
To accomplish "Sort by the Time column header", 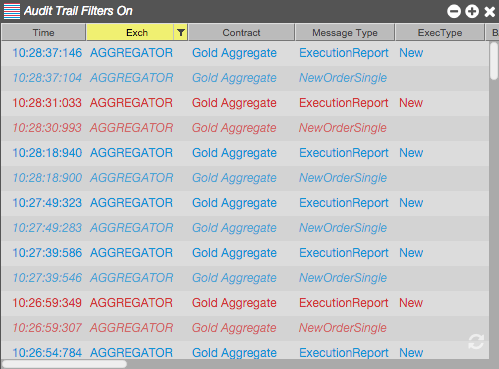I will point(43,32).
